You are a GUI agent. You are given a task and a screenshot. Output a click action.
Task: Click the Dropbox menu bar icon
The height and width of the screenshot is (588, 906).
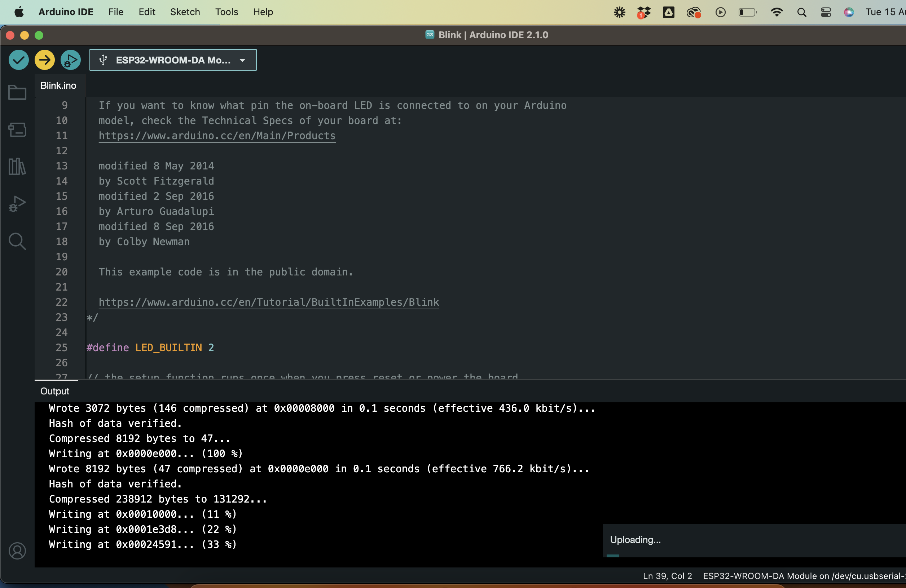(x=644, y=12)
